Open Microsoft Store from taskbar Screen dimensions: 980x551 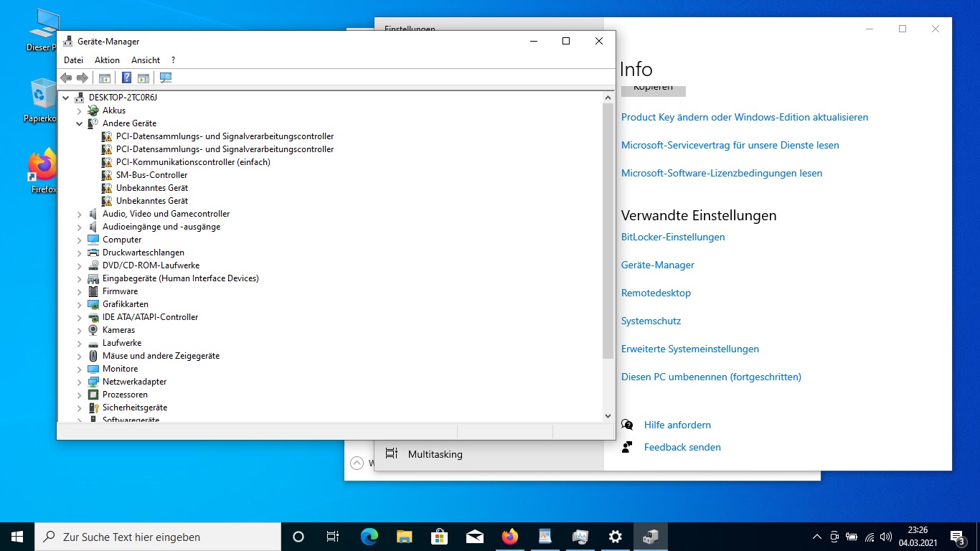(x=439, y=537)
